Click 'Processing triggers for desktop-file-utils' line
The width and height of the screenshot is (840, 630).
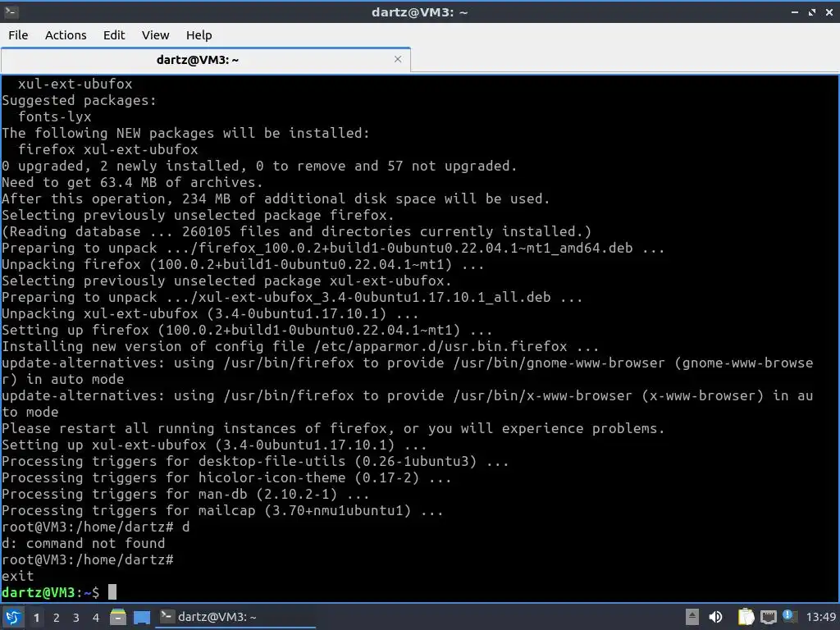[255, 461]
